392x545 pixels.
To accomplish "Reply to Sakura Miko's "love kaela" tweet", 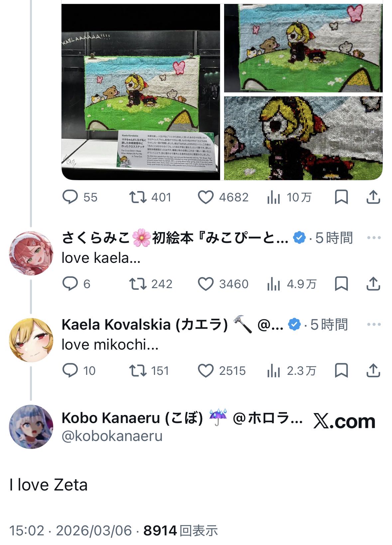I will pyautogui.click(x=70, y=284).
